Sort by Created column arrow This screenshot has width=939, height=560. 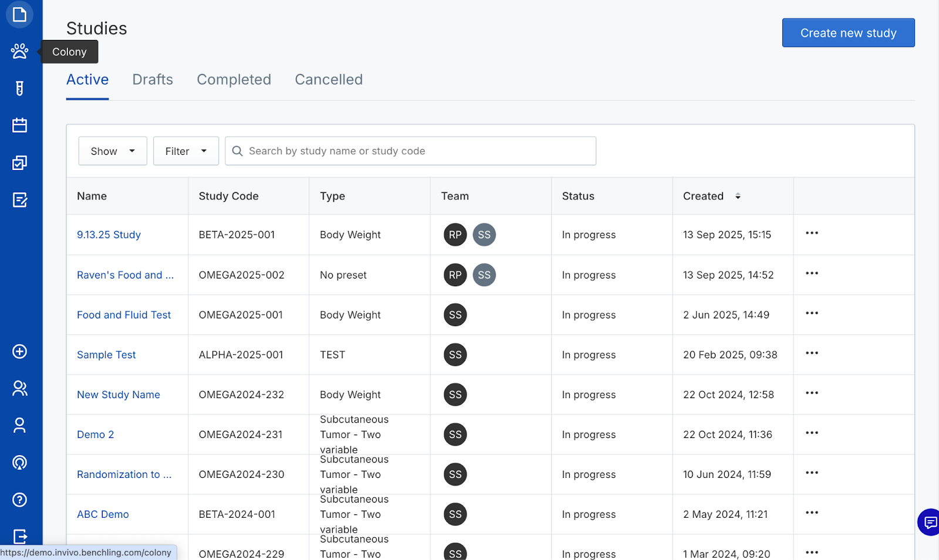pos(738,196)
